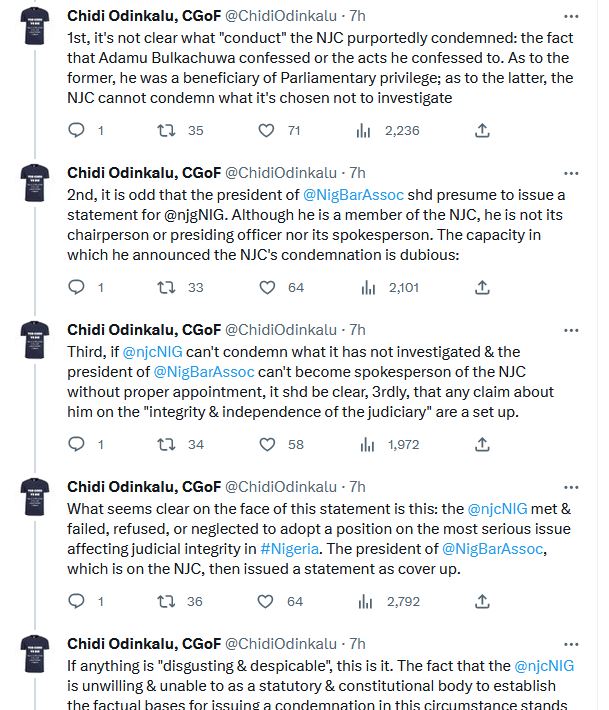The width and height of the screenshot is (609, 710).
Task: Like the tweet with 58 likes
Action: pos(267,444)
